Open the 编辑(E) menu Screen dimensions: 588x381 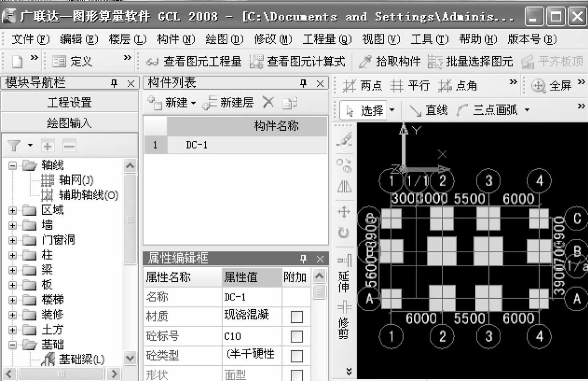pos(79,39)
